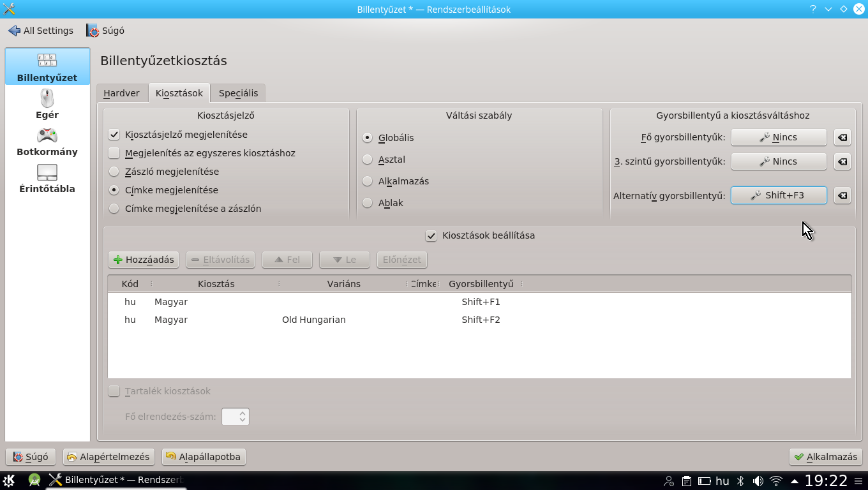Open the Speciális tab
The image size is (868, 490).
pyautogui.click(x=238, y=93)
